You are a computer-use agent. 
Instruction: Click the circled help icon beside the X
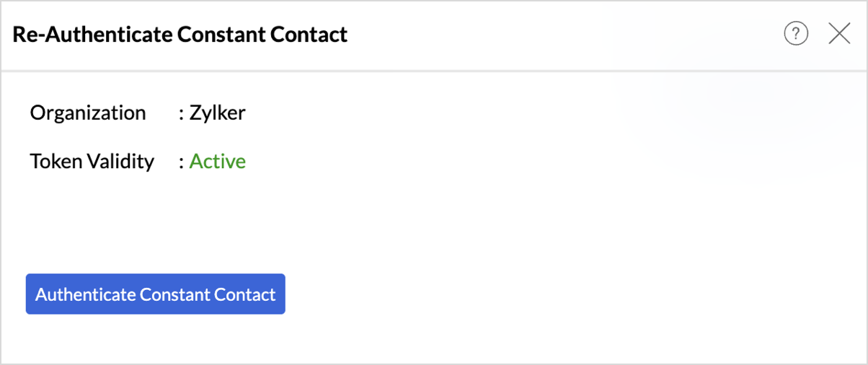pyautogui.click(x=796, y=33)
